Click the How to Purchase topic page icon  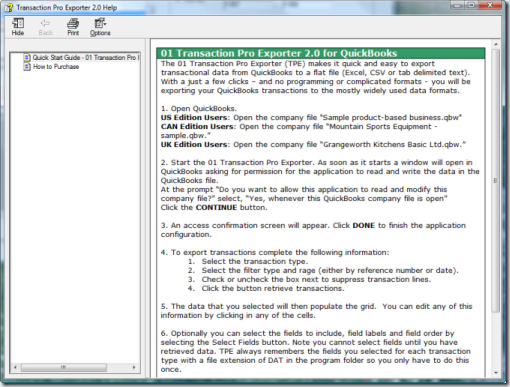click(27, 66)
